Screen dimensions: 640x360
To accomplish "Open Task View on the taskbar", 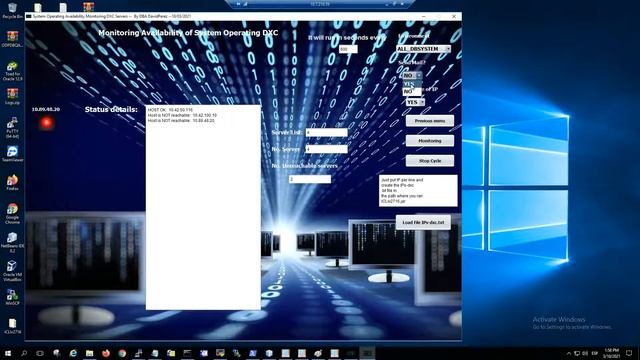I will tap(40, 353).
